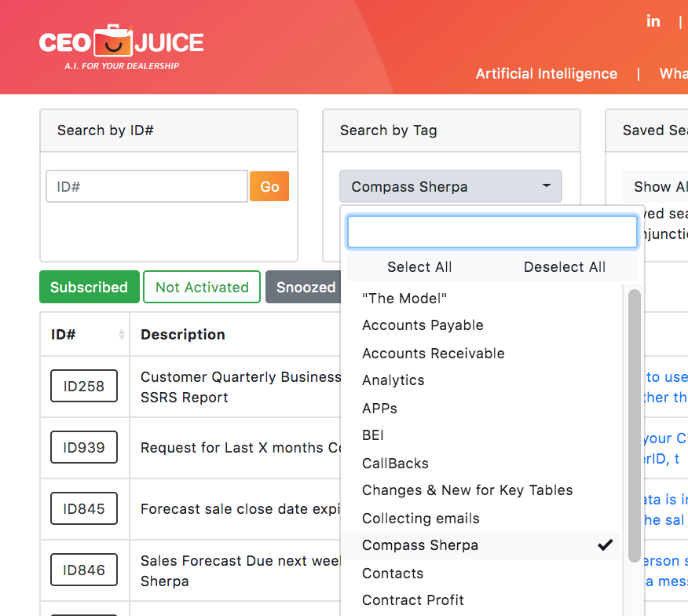Open the Show All saved search dropdown
The image size is (688, 616).
pos(655,186)
